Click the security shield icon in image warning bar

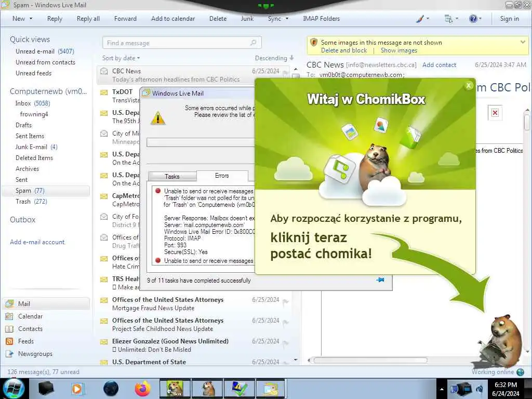coord(313,43)
